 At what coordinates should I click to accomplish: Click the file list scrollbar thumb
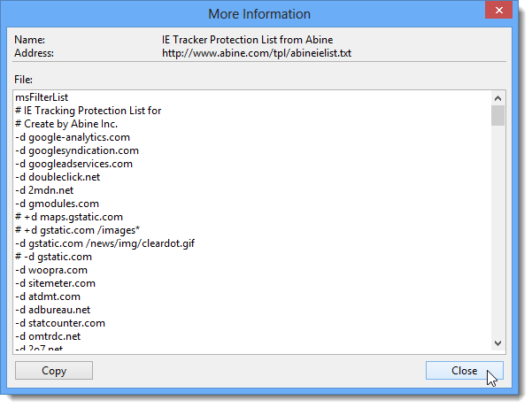click(497, 115)
